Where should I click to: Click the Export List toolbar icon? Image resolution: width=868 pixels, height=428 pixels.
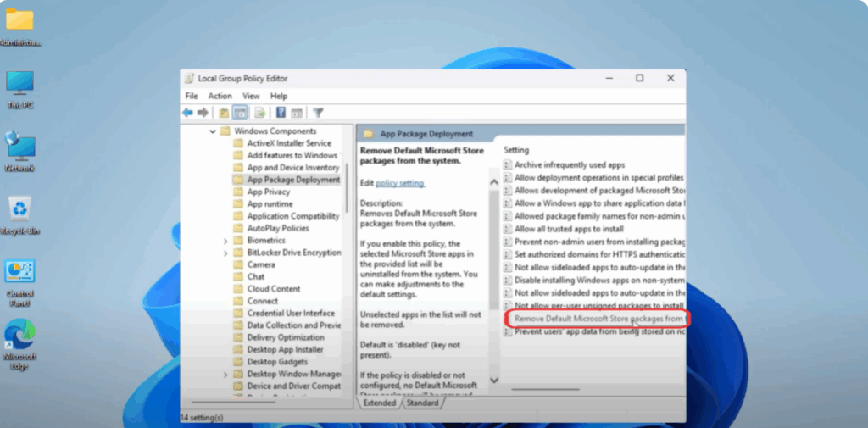[x=260, y=113]
